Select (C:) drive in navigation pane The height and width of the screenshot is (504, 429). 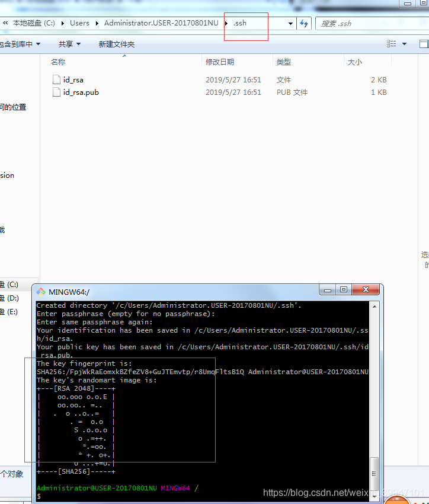(9, 285)
